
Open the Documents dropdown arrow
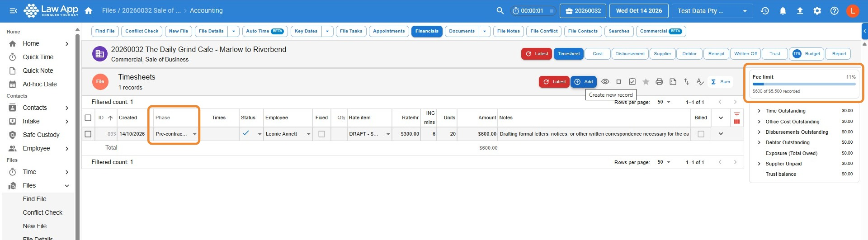(x=485, y=31)
